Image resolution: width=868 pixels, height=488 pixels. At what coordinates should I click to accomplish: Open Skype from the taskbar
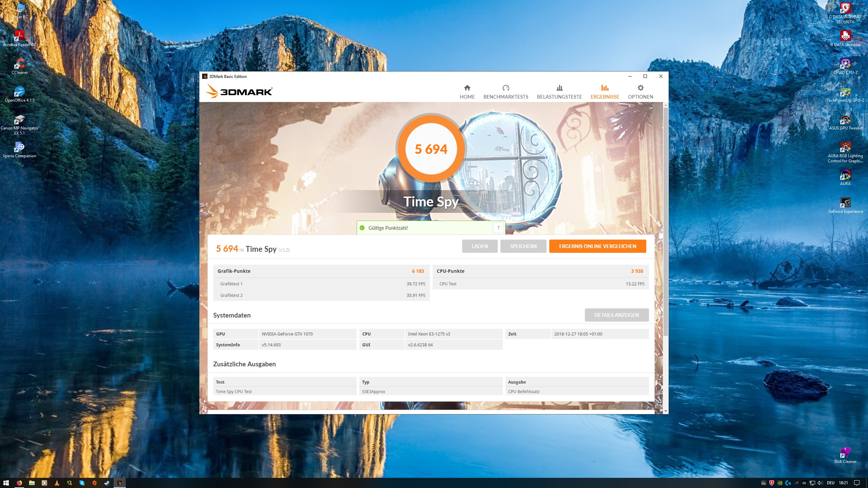[x=82, y=483]
